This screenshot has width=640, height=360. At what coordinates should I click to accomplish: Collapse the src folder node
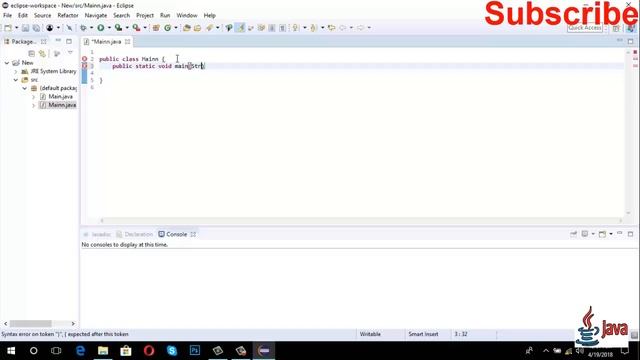pyautogui.click(x=16, y=80)
